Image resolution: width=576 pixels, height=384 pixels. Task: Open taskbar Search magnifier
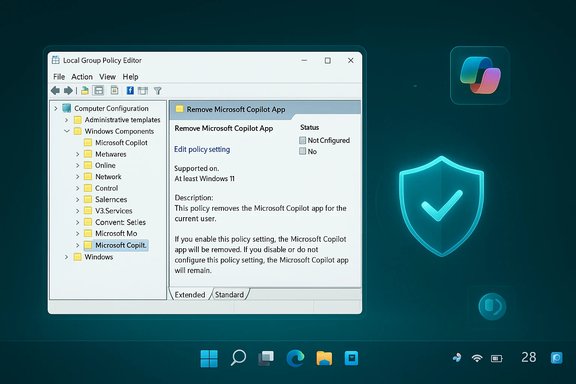pos(238,358)
